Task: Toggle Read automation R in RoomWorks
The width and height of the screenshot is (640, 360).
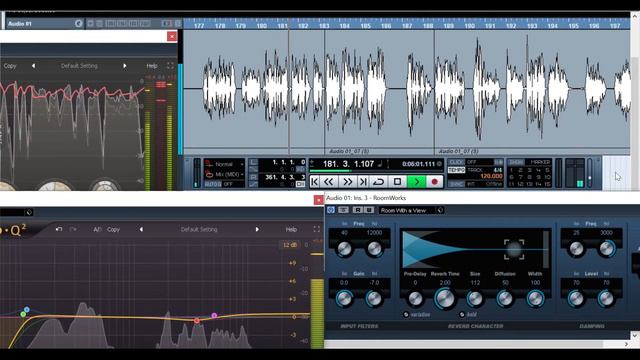Action: pyautogui.click(x=358, y=210)
